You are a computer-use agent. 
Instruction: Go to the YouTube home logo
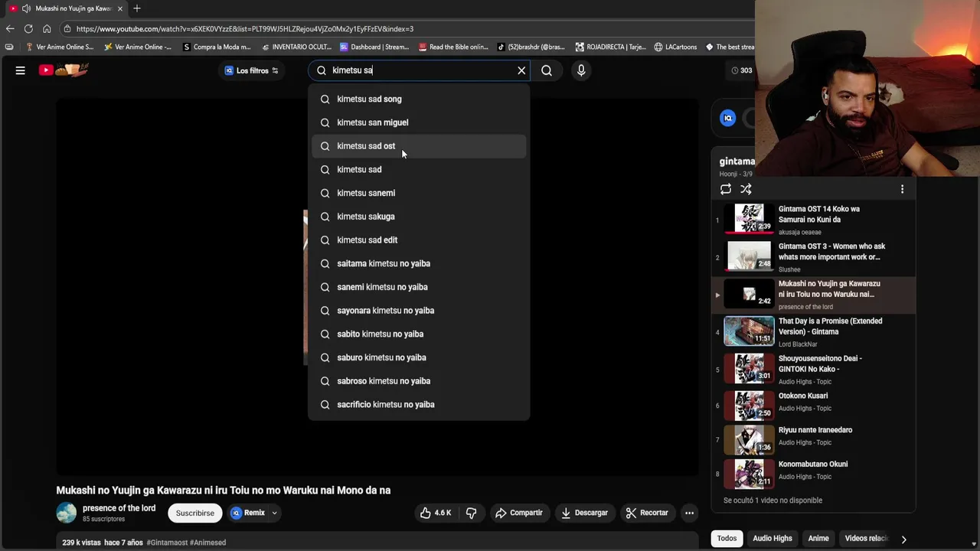click(x=64, y=70)
